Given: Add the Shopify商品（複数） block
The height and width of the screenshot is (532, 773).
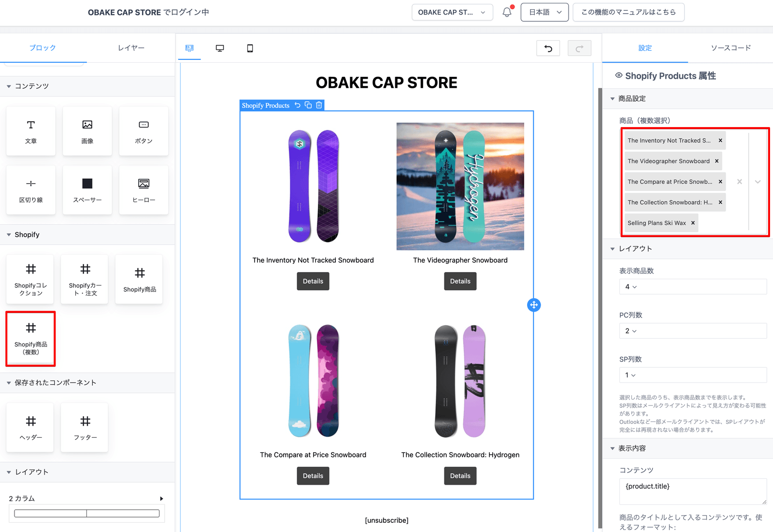Looking at the screenshot, I should click(x=31, y=338).
